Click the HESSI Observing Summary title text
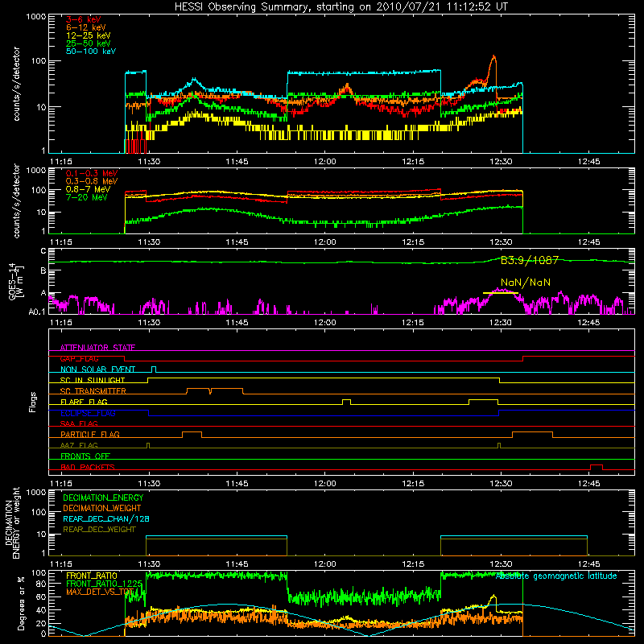 [x=341, y=7]
